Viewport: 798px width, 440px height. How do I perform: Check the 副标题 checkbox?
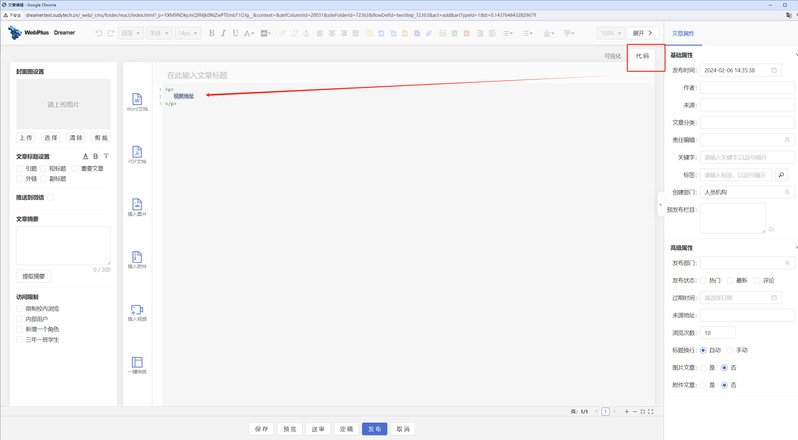point(43,179)
